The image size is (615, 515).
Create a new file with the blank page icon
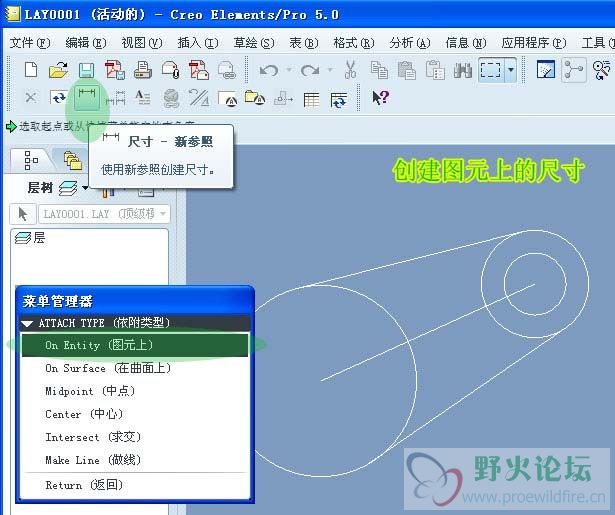(31, 71)
